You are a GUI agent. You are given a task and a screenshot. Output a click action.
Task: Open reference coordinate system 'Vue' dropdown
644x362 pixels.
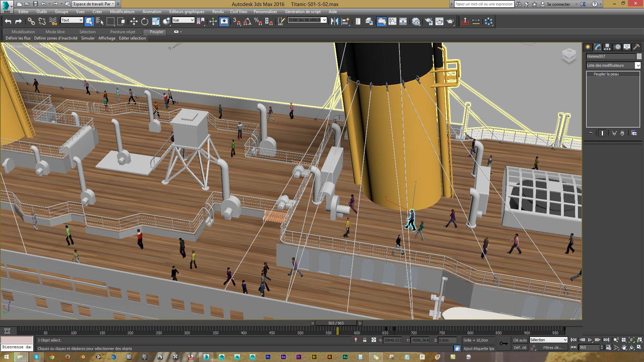click(x=183, y=20)
